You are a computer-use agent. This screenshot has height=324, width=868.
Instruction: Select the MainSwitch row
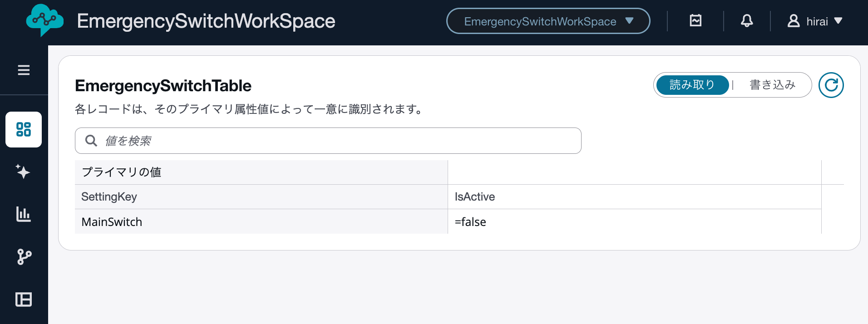pos(112,222)
